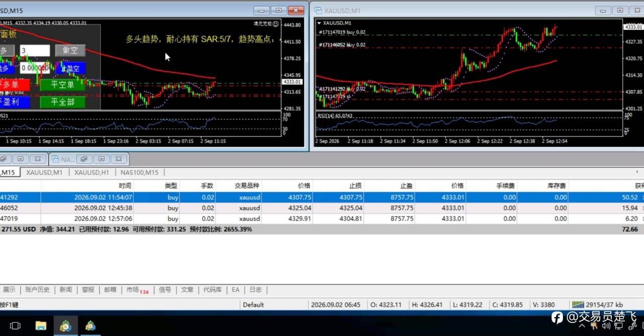
Task: Open the 邮箱 terminal tab
Action: (110, 290)
